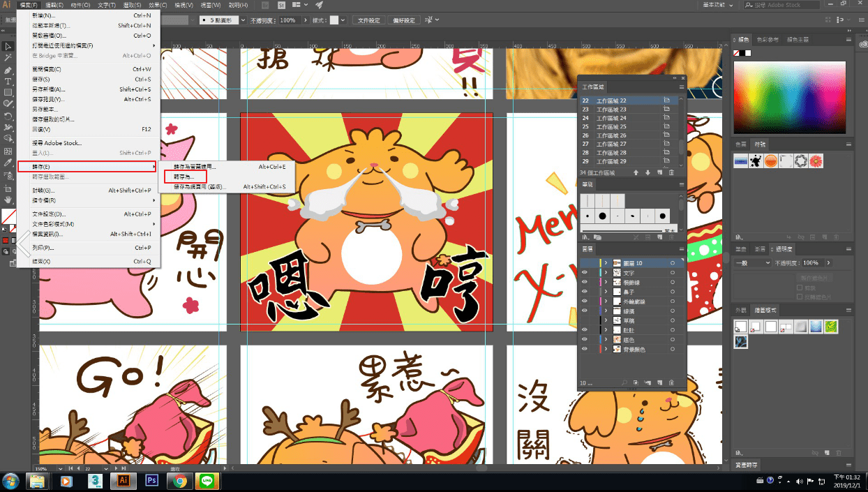Open LINE from the Windows taskbar
This screenshot has height=492, width=868.
coord(207,481)
